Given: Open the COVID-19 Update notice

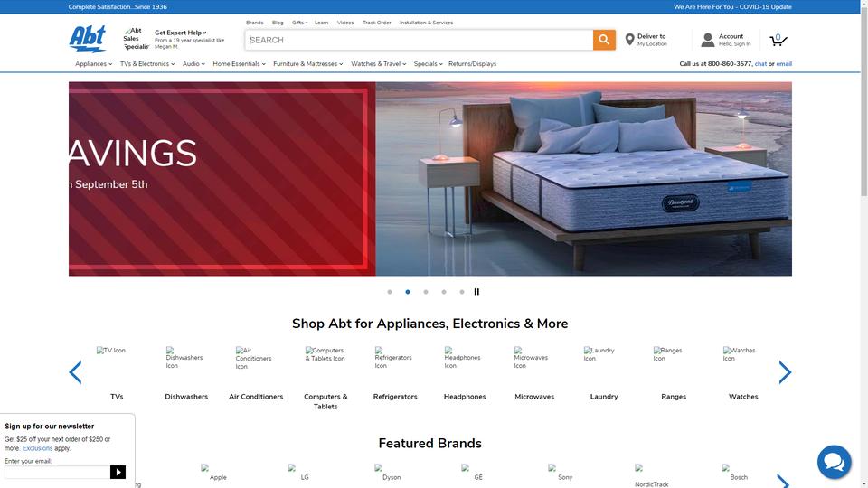Looking at the screenshot, I should coord(732,6).
